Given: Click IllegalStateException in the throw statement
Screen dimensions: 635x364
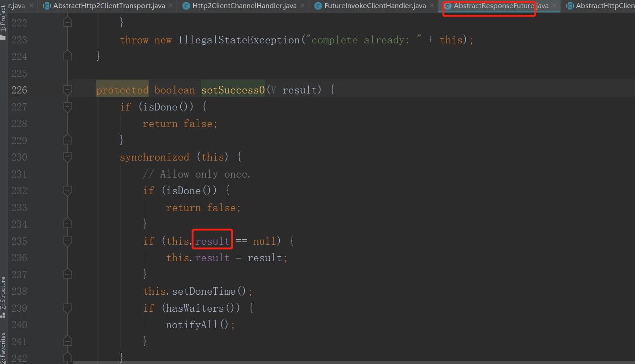Looking at the screenshot, I should coord(239,40).
